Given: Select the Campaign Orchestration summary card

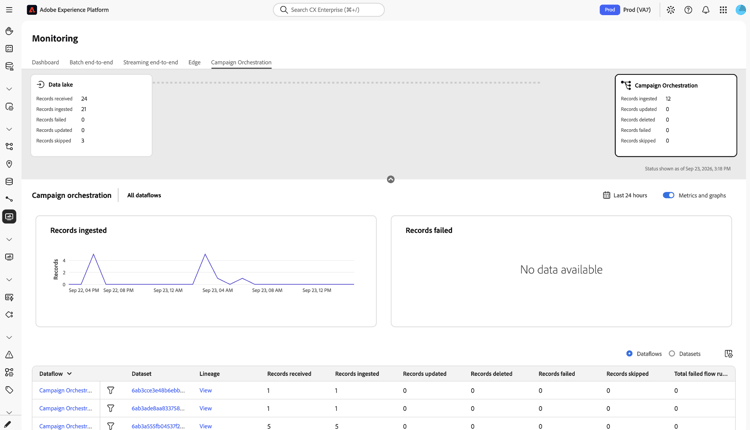Looking at the screenshot, I should click(676, 115).
